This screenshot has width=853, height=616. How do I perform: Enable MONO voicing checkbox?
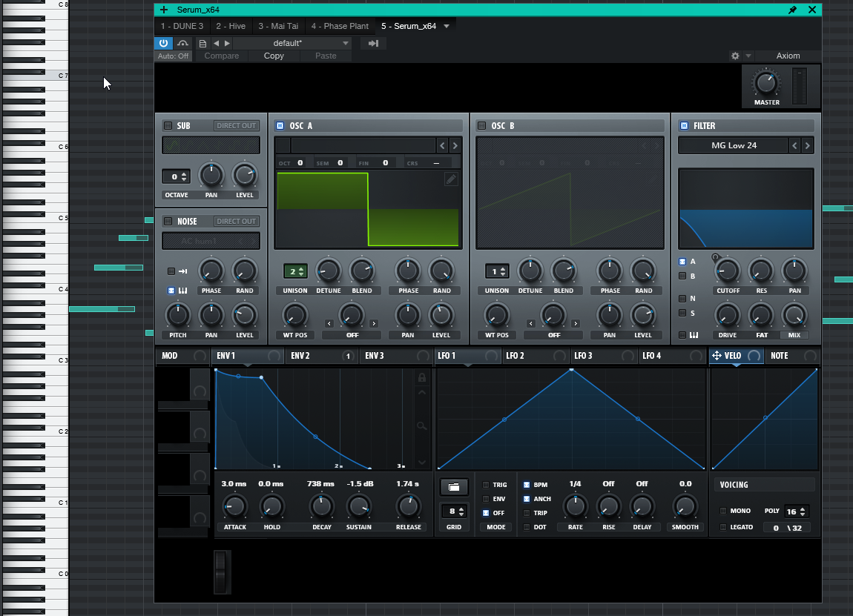coord(723,511)
